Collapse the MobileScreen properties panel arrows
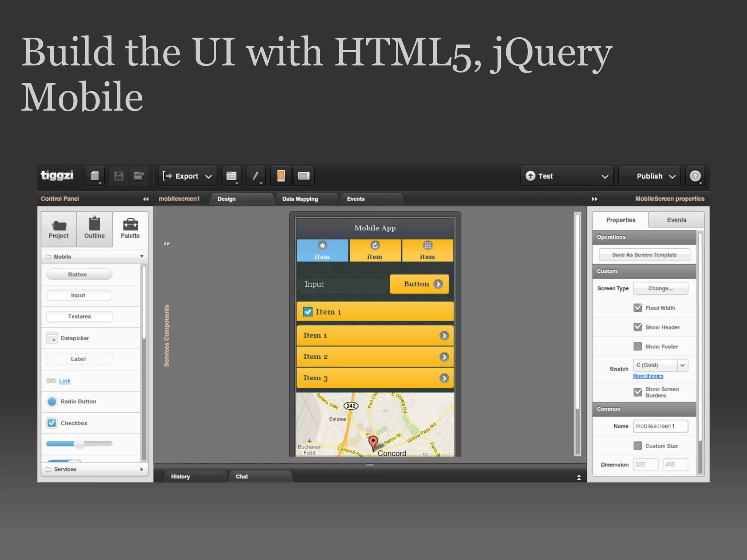Viewport: 747px width, 560px height. (595, 199)
